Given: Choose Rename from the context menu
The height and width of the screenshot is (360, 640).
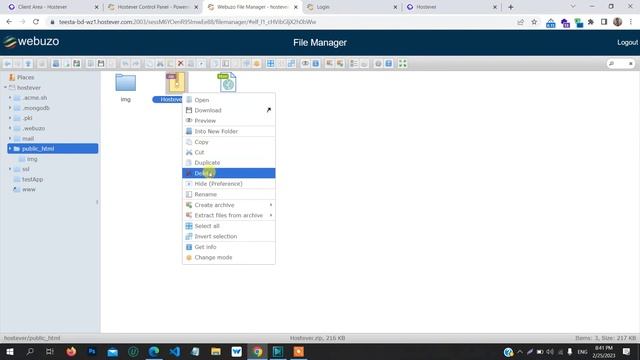Looking at the screenshot, I should [229, 194].
